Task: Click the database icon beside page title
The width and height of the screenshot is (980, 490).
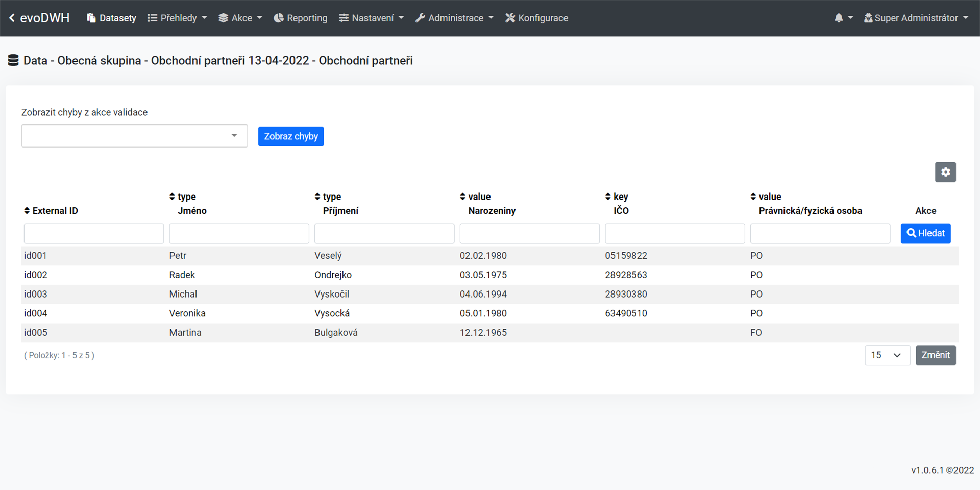Action: click(x=13, y=60)
